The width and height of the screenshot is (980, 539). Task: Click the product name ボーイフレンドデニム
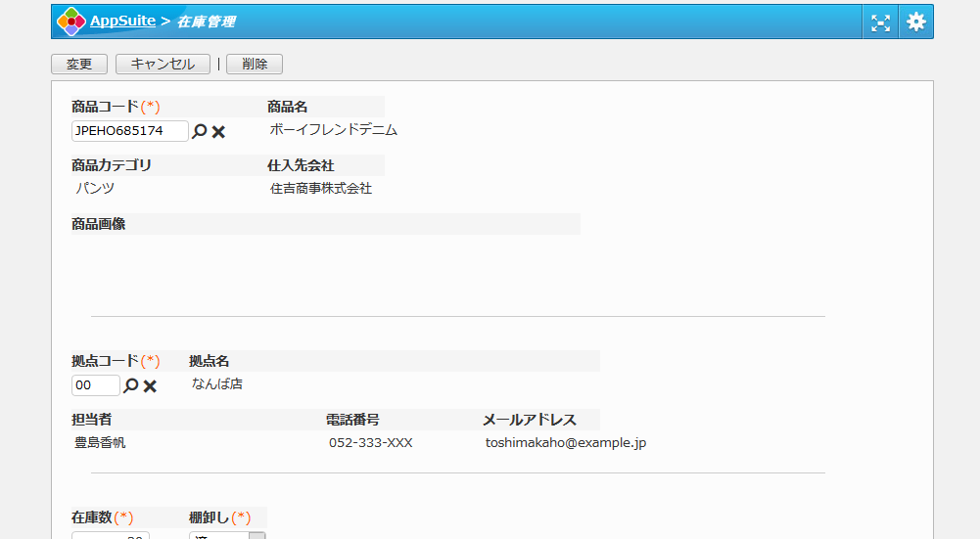(333, 130)
